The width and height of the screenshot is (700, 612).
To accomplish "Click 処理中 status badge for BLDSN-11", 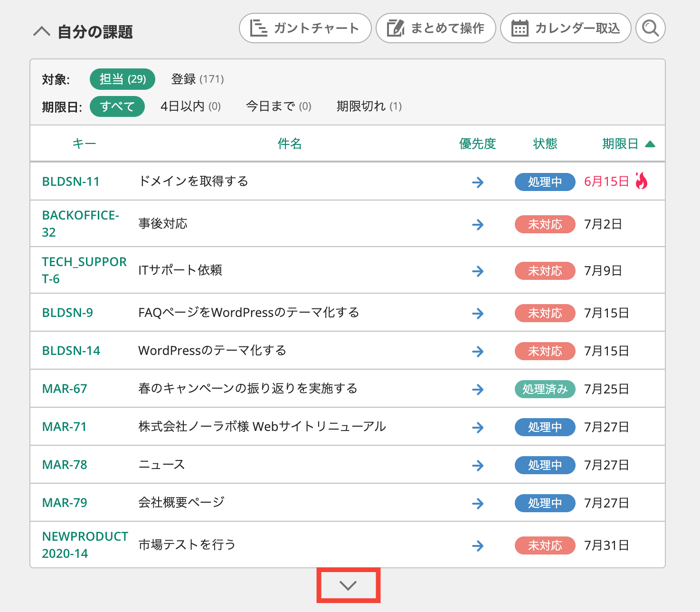I will (545, 182).
